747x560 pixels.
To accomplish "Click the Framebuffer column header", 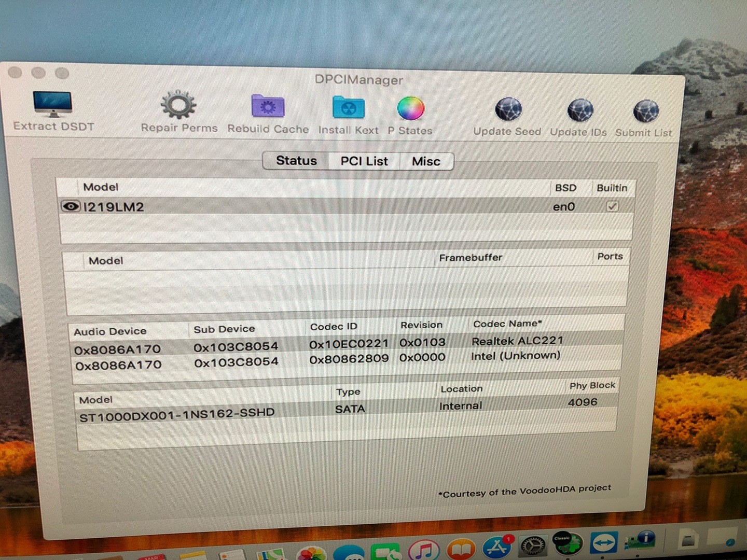I will pos(471,257).
